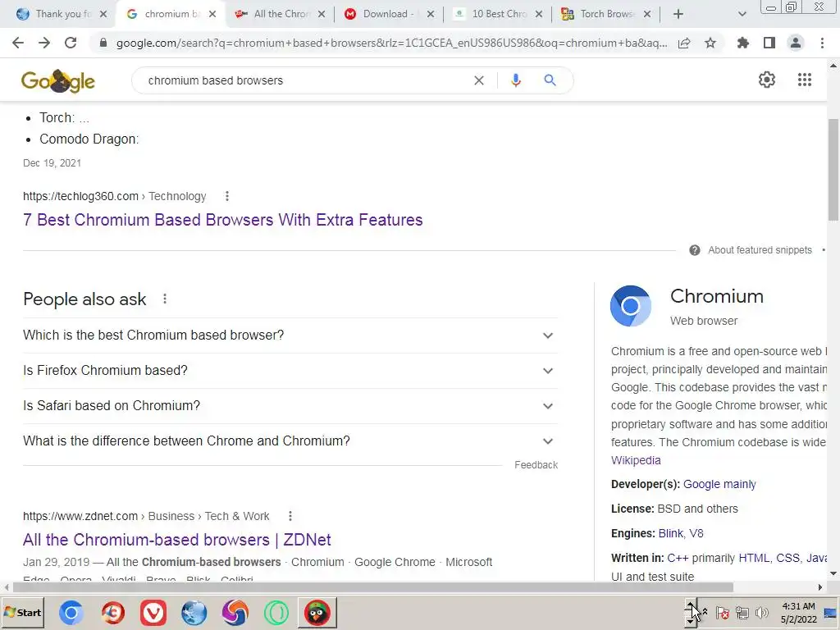840x630 pixels.
Task: Bookmark this page with the star icon
Action: [710, 43]
